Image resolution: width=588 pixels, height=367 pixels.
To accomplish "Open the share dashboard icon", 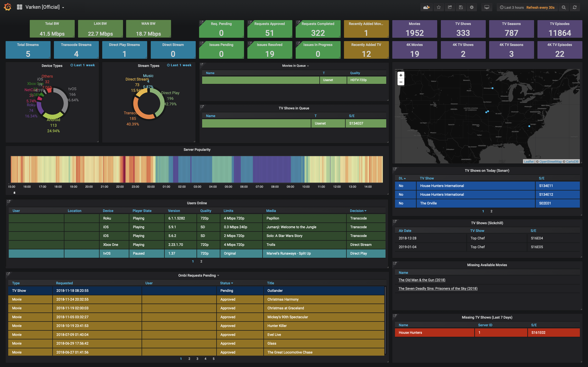I will tap(450, 7).
